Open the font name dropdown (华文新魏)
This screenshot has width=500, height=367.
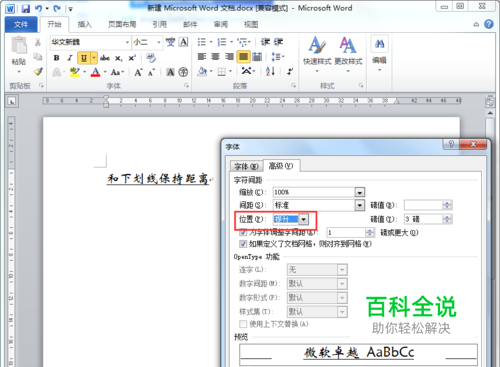tap(127, 42)
